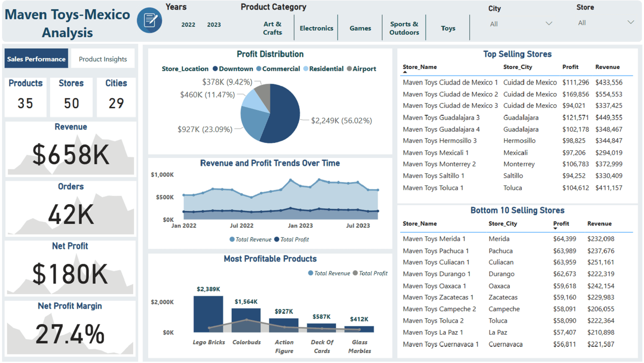Click the Commercial legend color marker

[259, 69]
